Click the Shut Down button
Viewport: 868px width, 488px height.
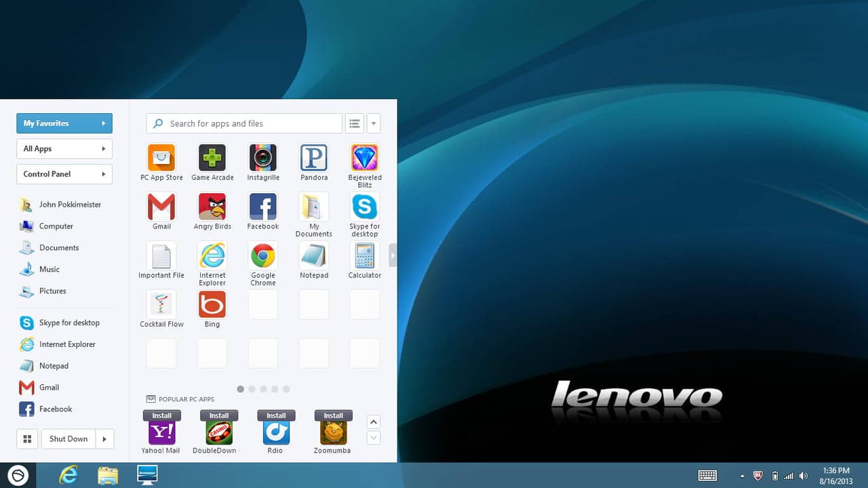click(x=68, y=439)
